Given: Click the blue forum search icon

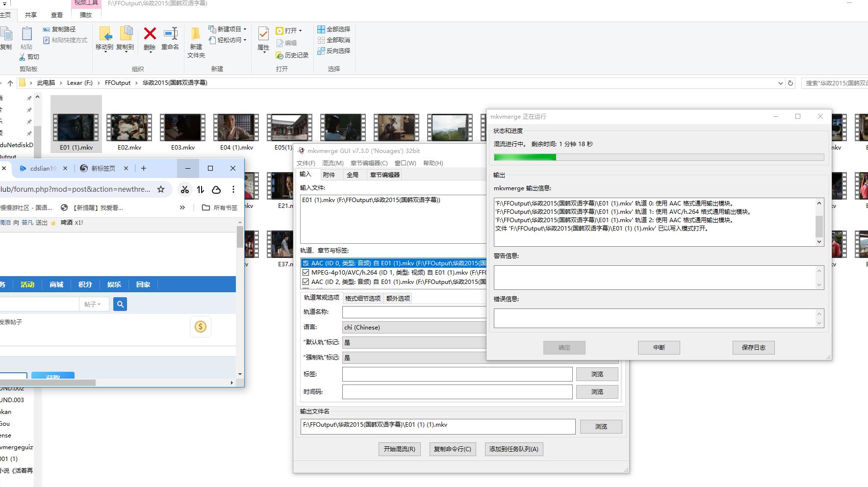Looking at the screenshot, I should (x=120, y=305).
